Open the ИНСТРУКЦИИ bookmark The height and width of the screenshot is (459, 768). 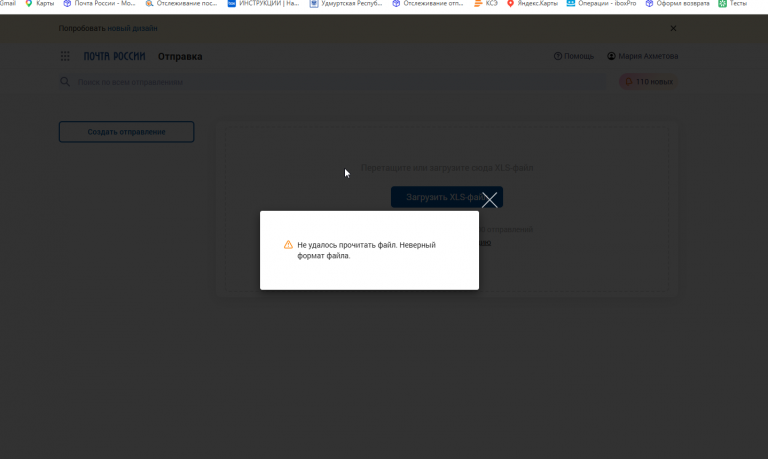click(x=264, y=3)
